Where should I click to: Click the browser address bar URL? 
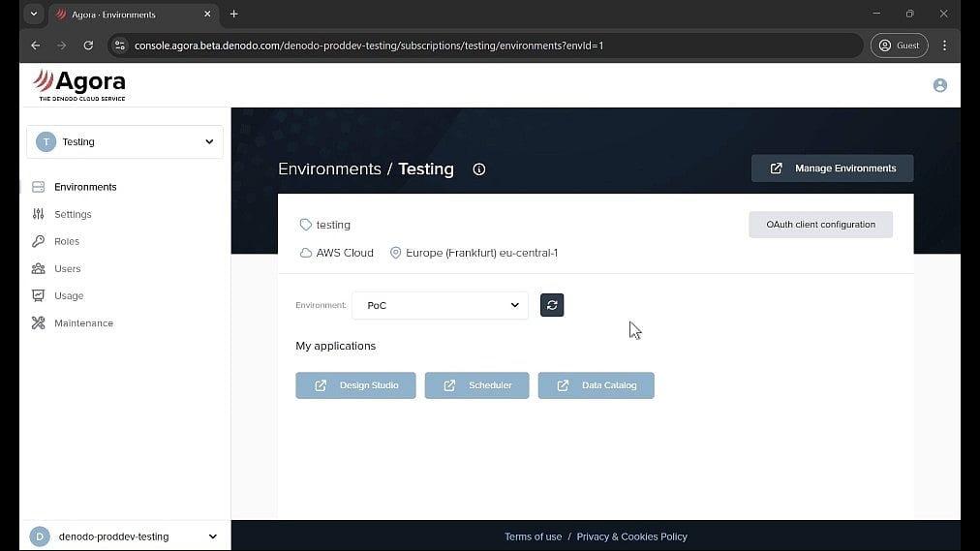tap(368, 46)
